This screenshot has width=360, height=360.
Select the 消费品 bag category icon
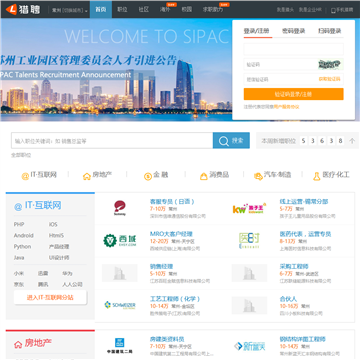click(204, 176)
